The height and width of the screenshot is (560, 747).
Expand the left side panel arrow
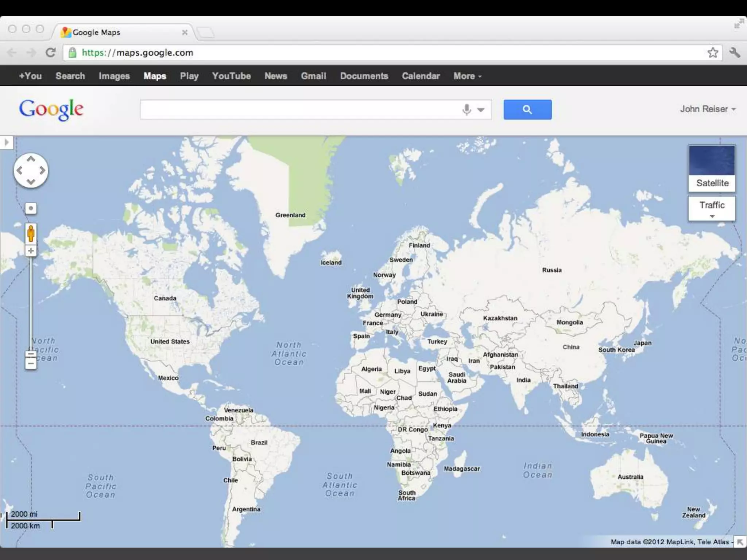tap(6, 142)
